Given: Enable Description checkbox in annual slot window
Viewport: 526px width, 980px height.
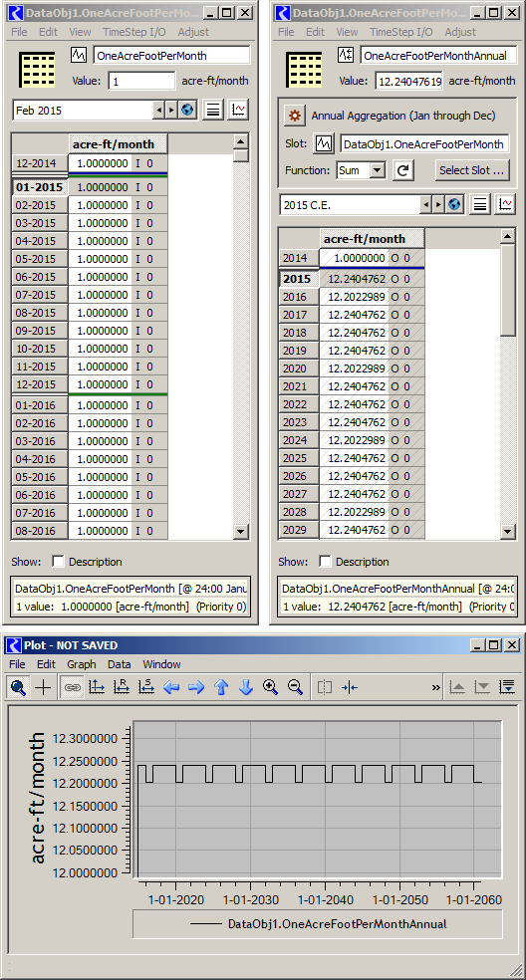Looking at the screenshot, I should coord(325,562).
